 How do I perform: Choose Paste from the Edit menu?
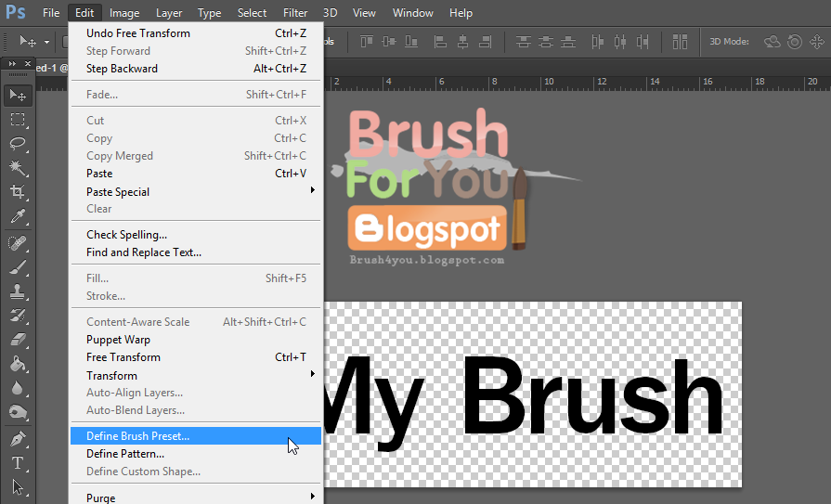(196, 174)
